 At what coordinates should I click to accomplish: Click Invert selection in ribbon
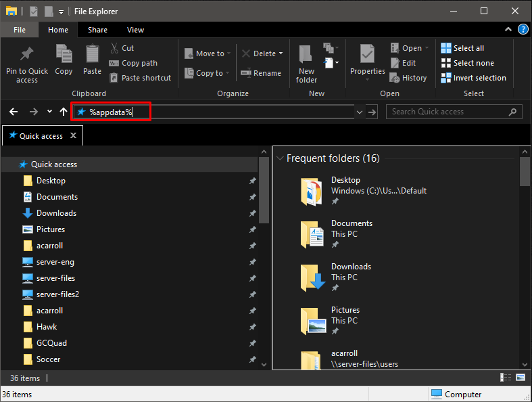[x=473, y=78]
